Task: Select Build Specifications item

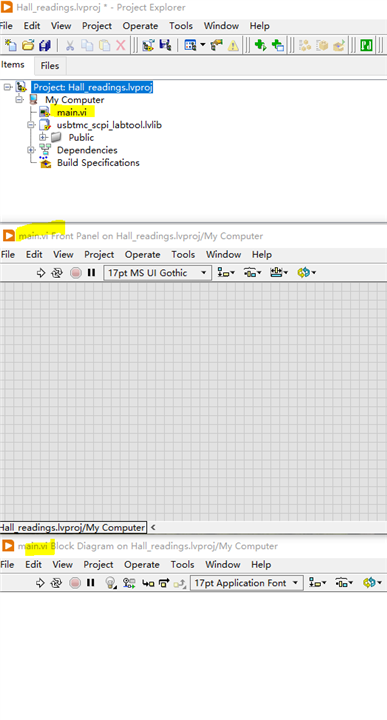Action: 98,163
